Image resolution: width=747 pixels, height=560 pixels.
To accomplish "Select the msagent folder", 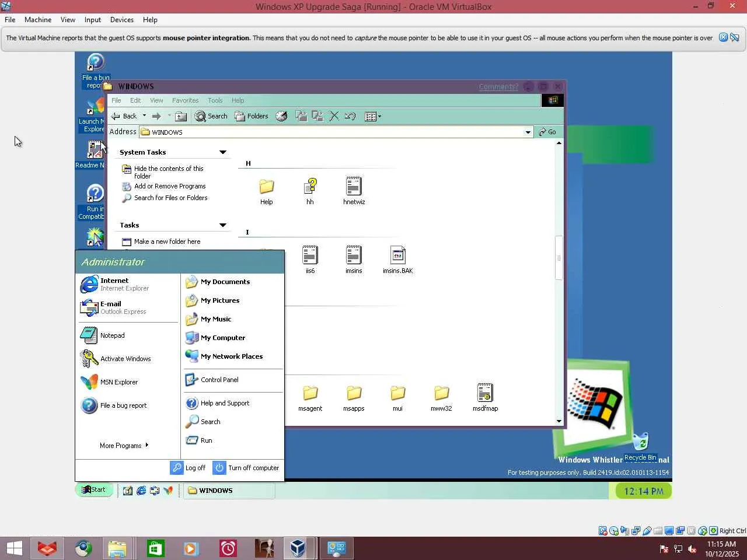I will 310,398.
